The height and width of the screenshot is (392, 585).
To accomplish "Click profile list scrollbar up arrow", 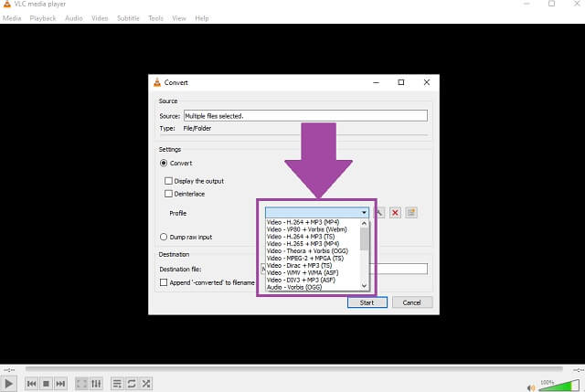I will (364, 223).
